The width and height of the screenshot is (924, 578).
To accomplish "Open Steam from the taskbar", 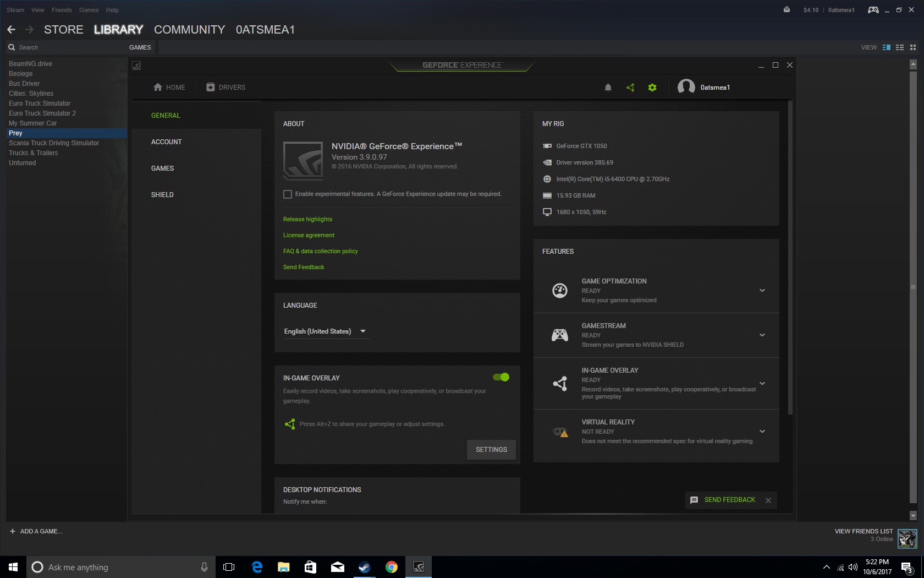I will coord(364,567).
